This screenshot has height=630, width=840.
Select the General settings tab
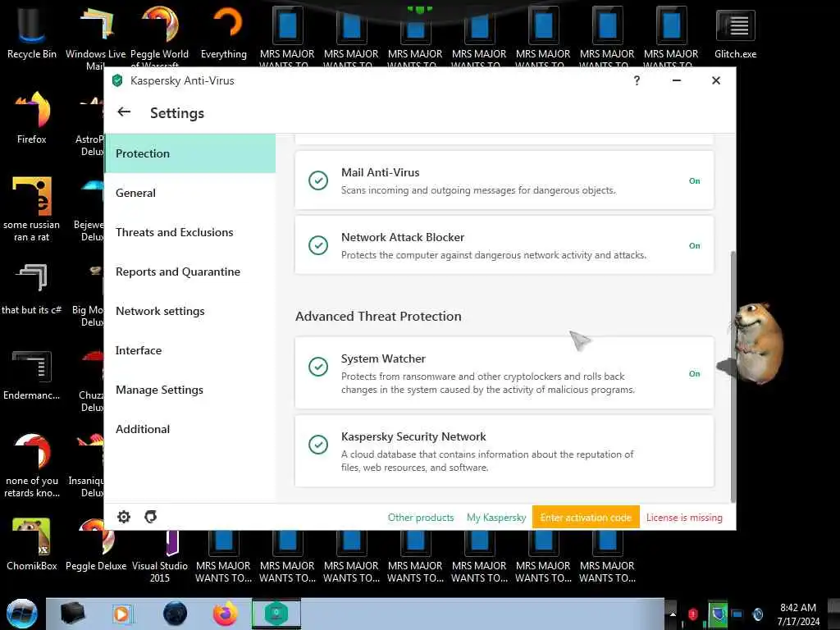[190, 193]
